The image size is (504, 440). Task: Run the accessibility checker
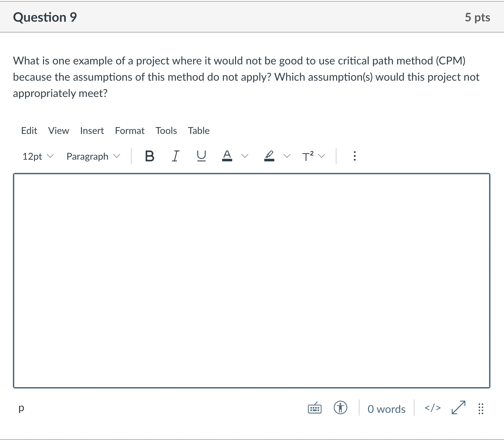tap(341, 408)
